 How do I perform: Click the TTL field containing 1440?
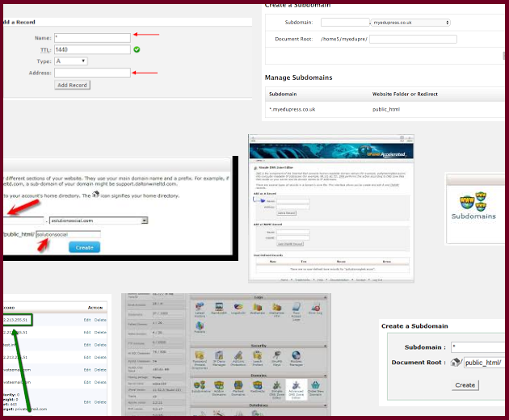91,49
